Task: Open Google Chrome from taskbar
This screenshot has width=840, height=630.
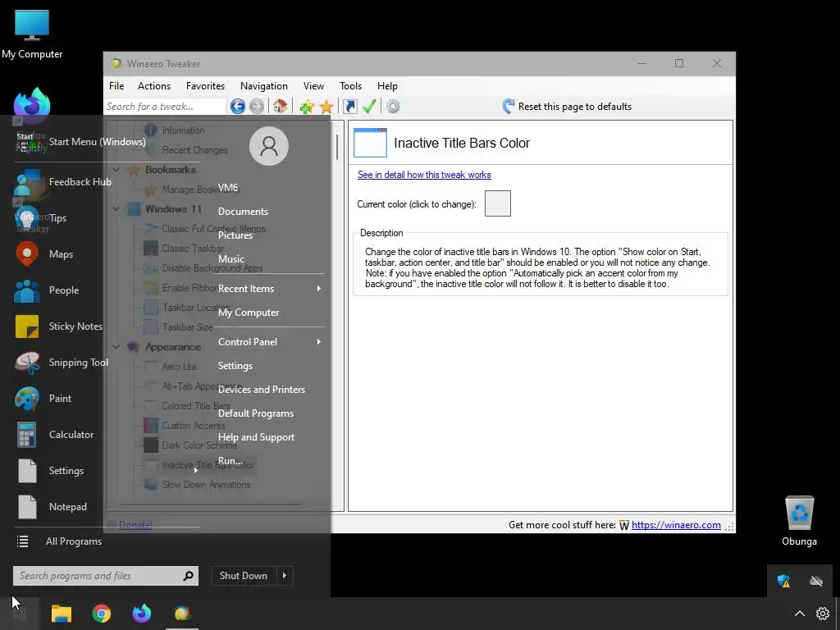Action: click(x=101, y=614)
